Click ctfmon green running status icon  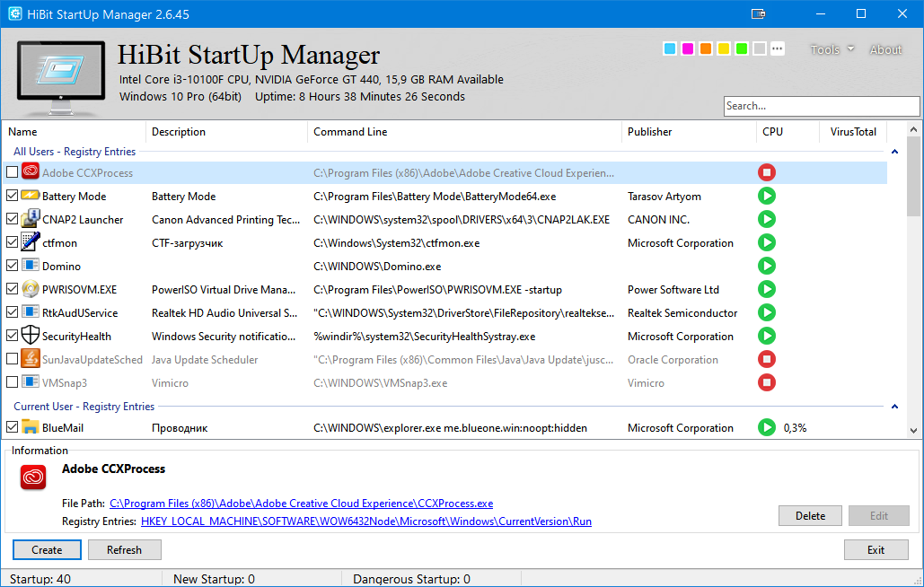coord(766,242)
